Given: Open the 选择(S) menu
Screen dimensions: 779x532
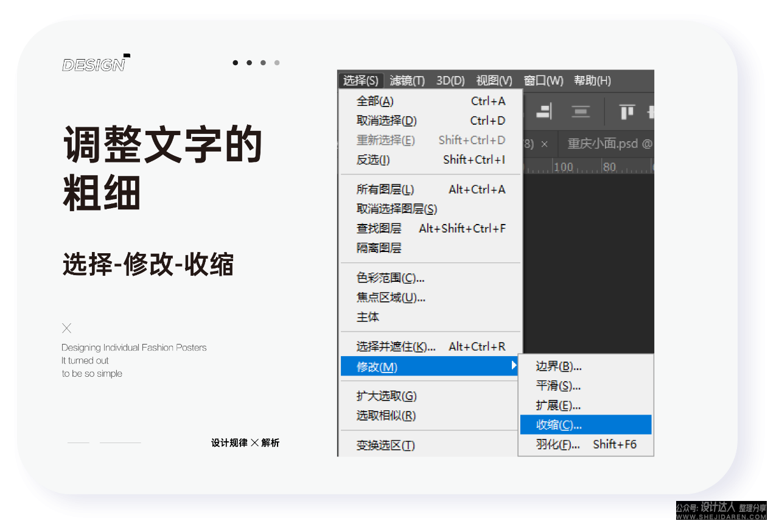Looking at the screenshot, I should [361, 80].
